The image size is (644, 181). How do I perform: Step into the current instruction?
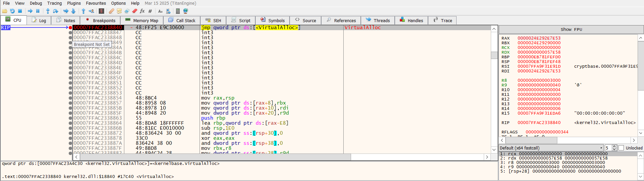point(48,11)
